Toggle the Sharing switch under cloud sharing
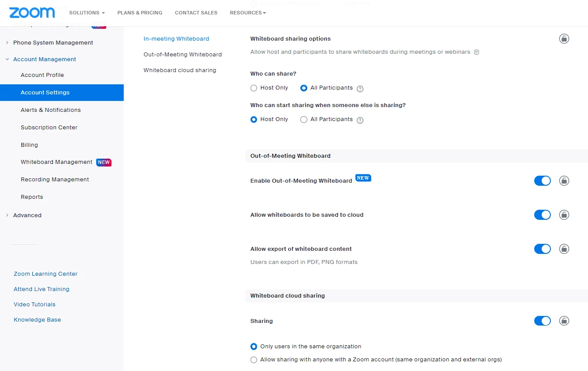The image size is (588, 371). 543,321
